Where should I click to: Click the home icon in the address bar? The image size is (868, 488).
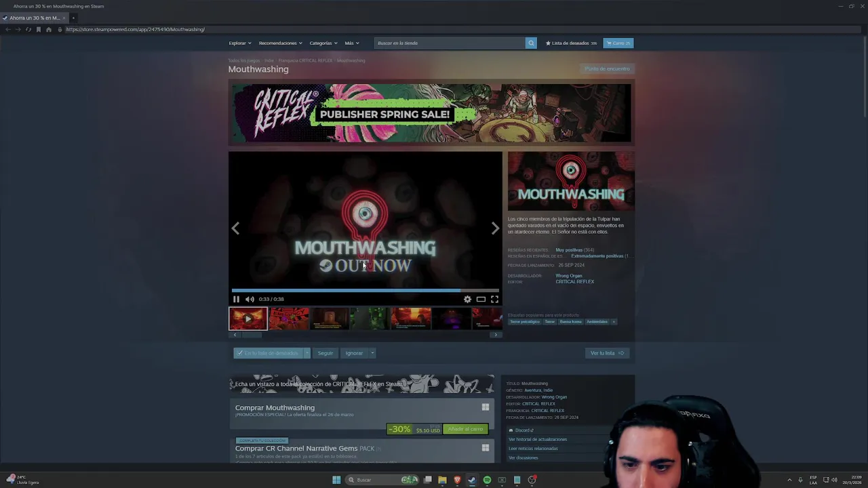click(x=49, y=30)
